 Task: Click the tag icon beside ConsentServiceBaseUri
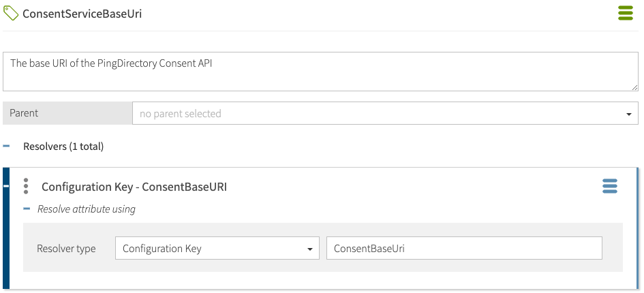pyautogui.click(x=12, y=14)
